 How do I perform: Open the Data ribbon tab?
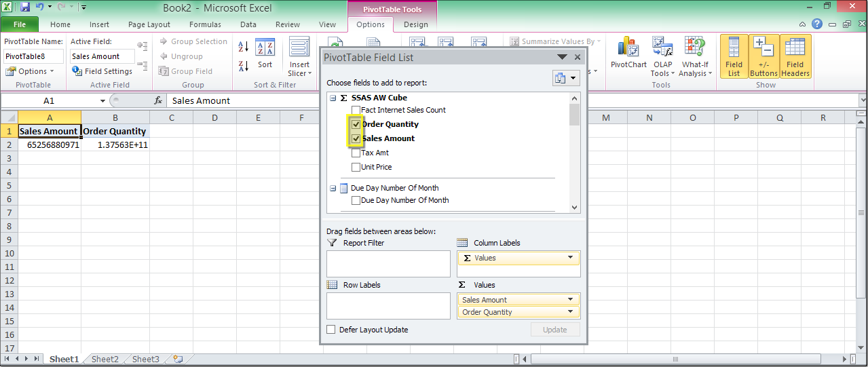(x=248, y=24)
